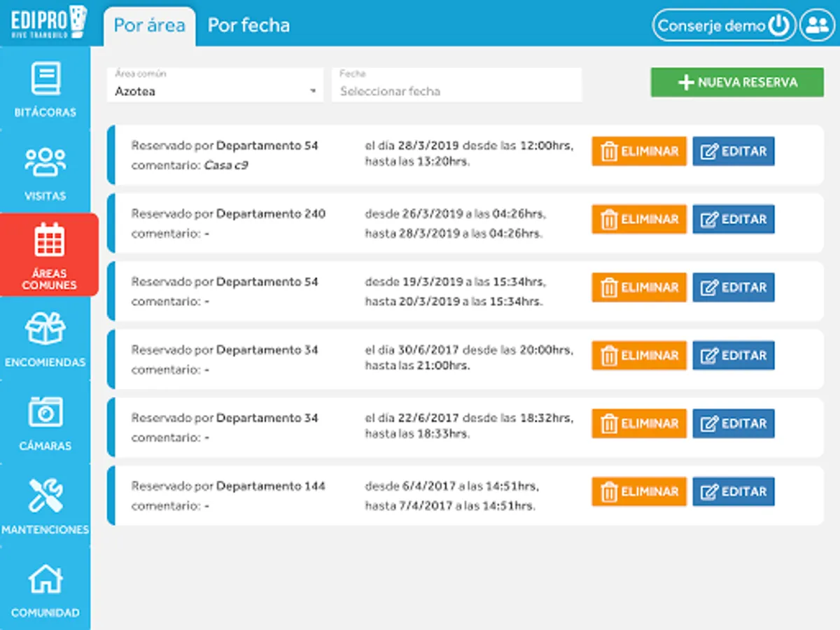Click 'Reservado por Departamento 144' text

pos(228,486)
